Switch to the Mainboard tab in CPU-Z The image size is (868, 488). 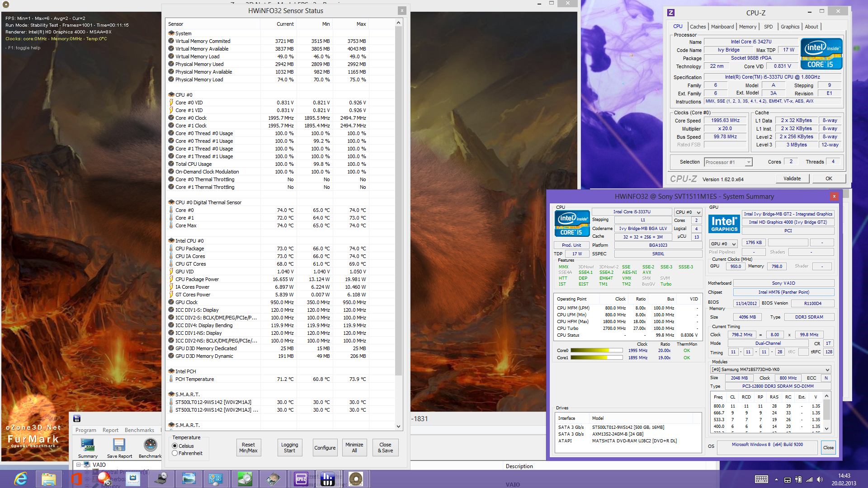722,27
